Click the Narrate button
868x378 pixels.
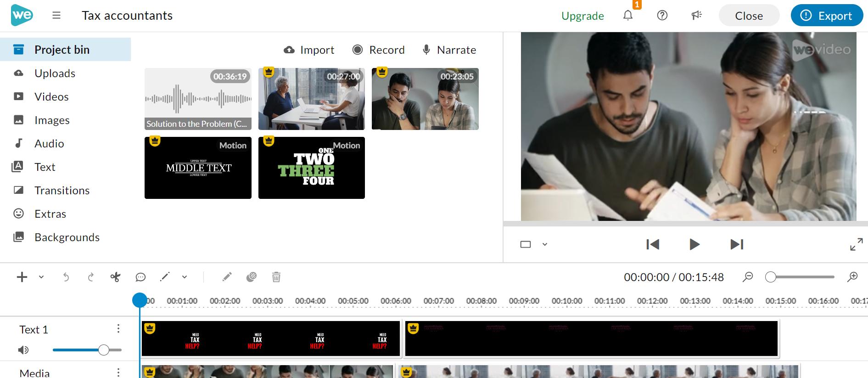point(449,50)
